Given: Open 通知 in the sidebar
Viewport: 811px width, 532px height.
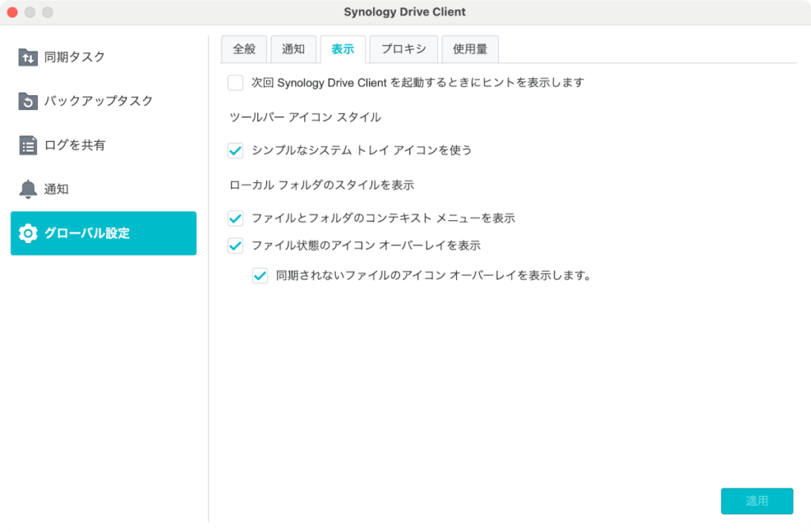Looking at the screenshot, I should pos(104,189).
